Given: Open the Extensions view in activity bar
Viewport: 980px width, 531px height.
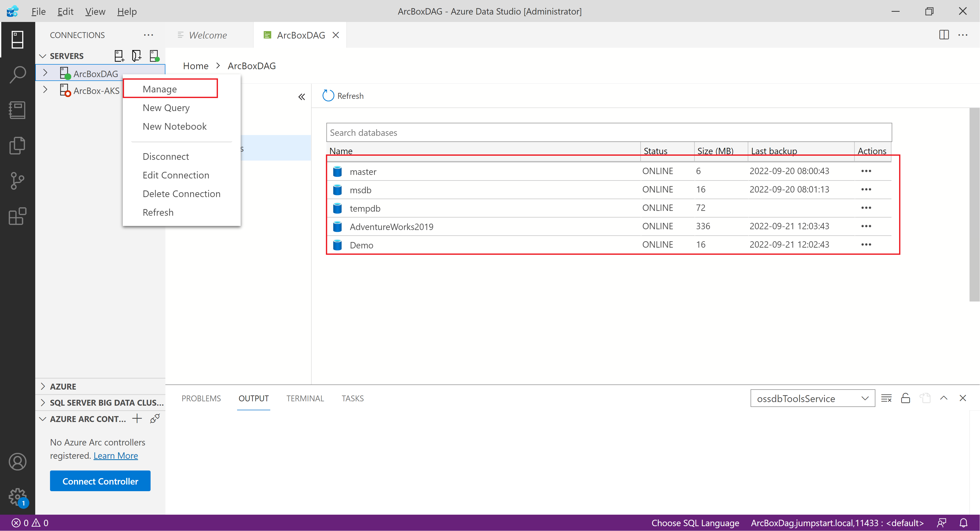Looking at the screenshot, I should pyautogui.click(x=17, y=216).
